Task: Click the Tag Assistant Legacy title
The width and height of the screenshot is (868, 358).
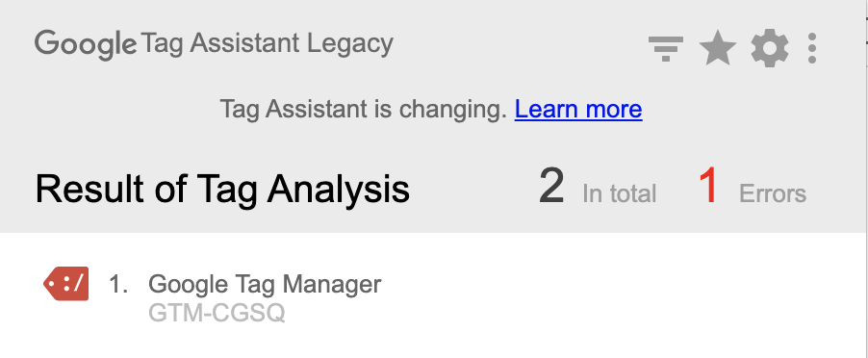Action: [267, 43]
